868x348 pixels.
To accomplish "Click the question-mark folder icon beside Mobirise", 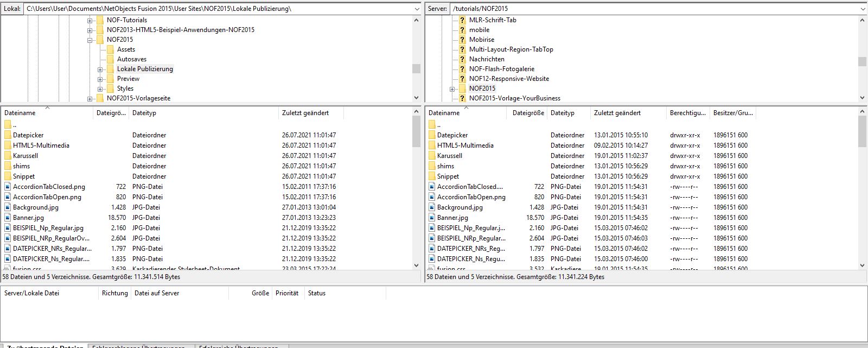I will [462, 40].
